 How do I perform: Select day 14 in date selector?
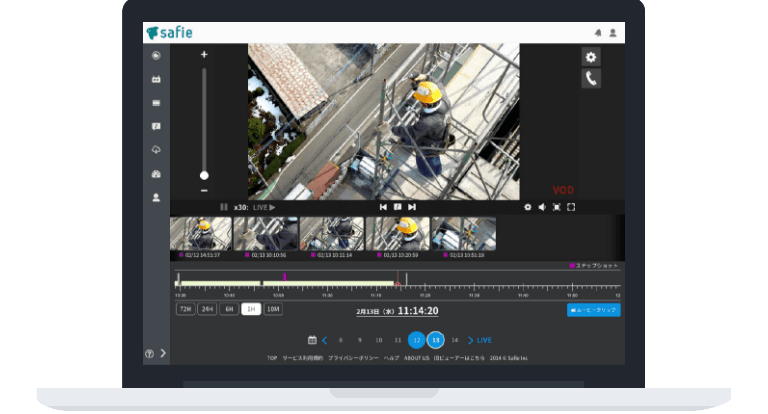click(x=455, y=340)
